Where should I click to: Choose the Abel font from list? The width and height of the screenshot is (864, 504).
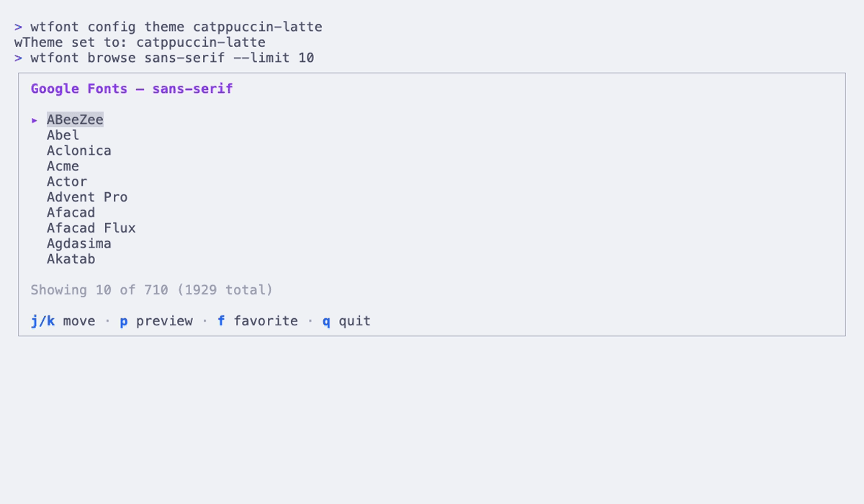63,135
